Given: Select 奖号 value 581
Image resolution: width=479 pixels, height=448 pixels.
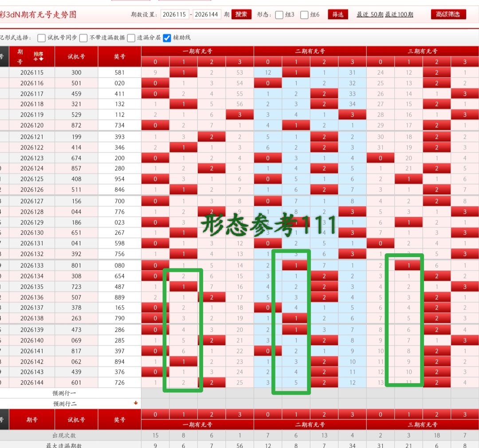Looking at the screenshot, I should (x=119, y=72).
